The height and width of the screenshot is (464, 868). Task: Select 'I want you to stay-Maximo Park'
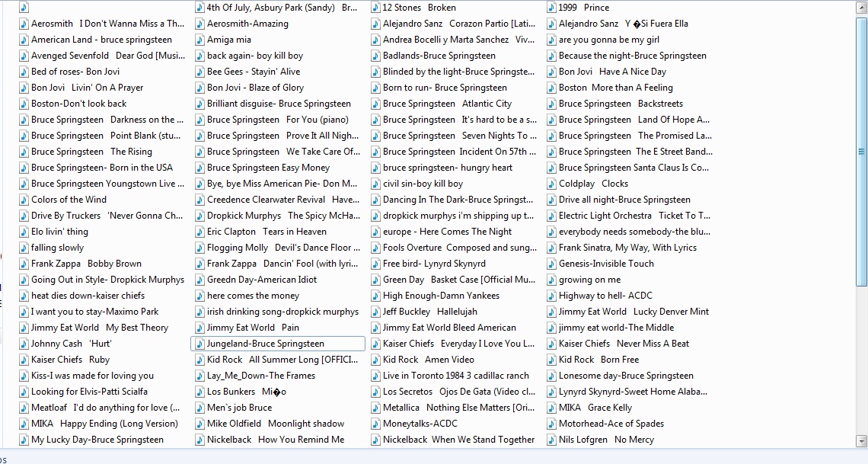tap(94, 312)
